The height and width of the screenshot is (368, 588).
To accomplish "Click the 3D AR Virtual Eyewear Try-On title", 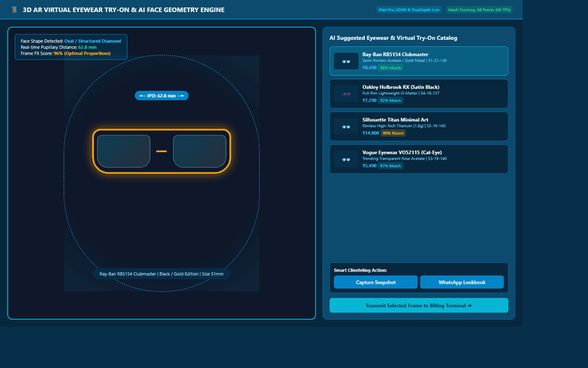I will (124, 10).
